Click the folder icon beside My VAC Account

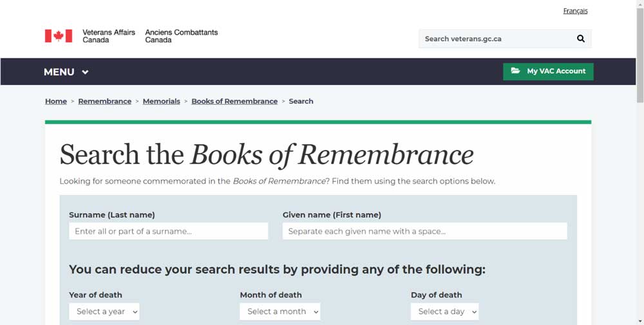tap(515, 71)
